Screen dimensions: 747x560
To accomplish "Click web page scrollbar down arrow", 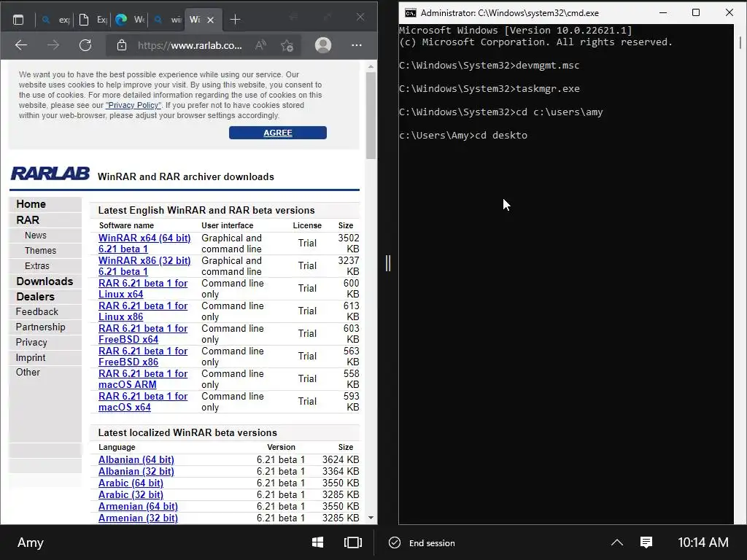I will click(x=371, y=518).
